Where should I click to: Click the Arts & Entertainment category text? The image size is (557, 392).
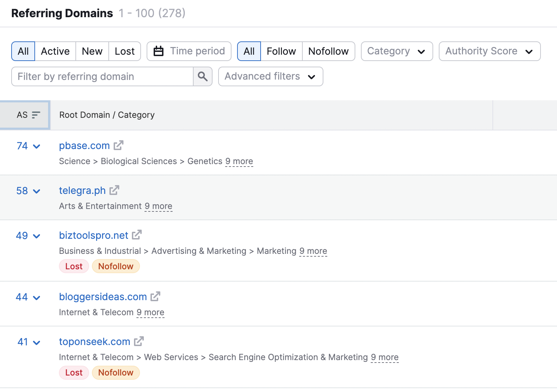tap(100, 206)
